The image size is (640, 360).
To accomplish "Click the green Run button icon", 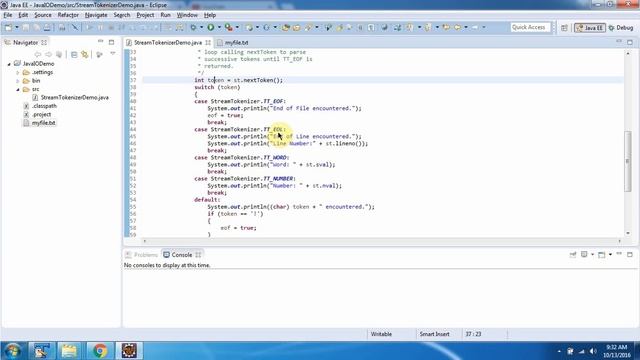I will pyautogui.click(x=211, y=27).
